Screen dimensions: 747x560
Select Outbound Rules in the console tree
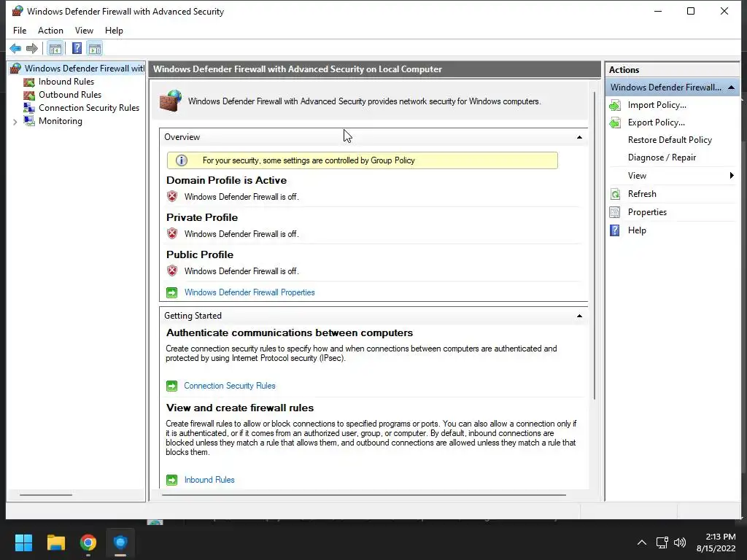(x=70, y=95)
